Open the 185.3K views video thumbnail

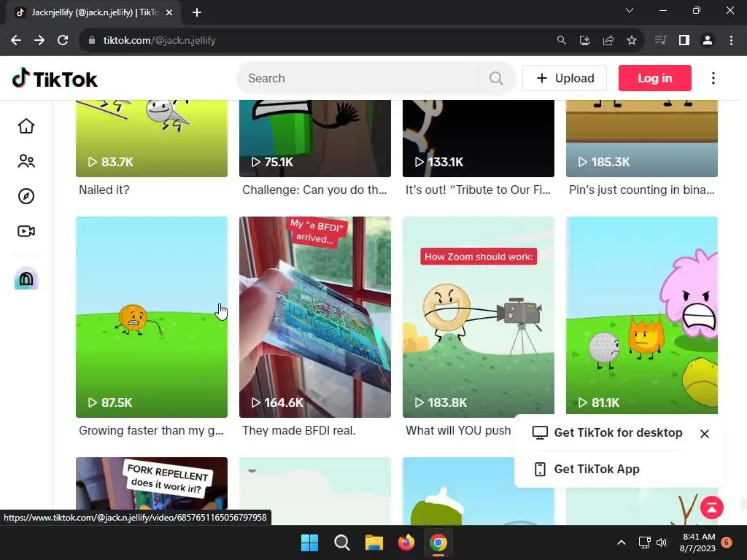tap(642, 139)
